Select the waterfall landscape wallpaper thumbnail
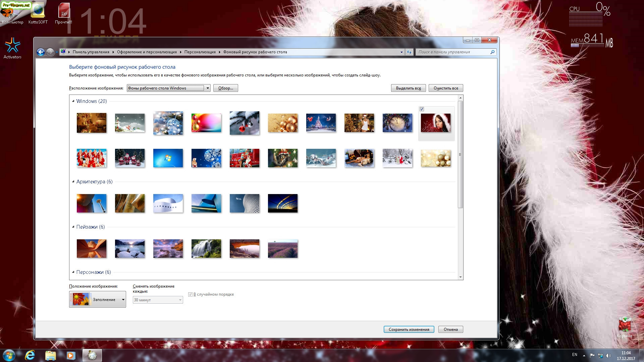The width and height of the screenshot is (644, 362). coord(206,248)
